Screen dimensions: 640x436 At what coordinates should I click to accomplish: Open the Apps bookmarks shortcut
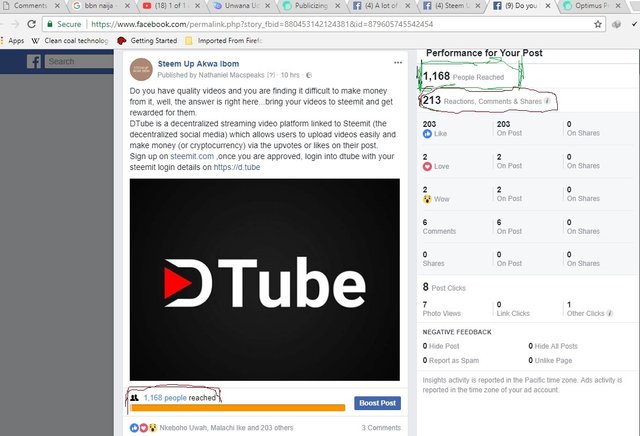click(x=13, y=40)
